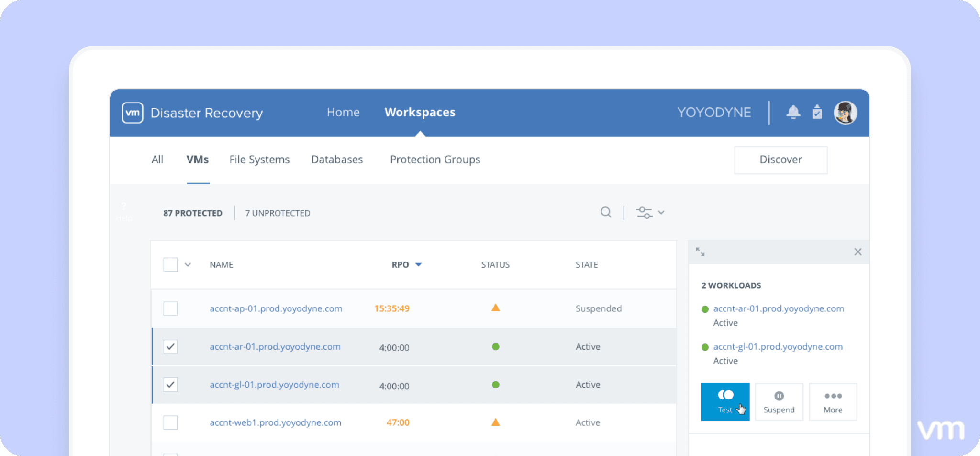Viewport: 980px width, 456px height.
Task: Expand the workloads side panel
Action: 700,251
